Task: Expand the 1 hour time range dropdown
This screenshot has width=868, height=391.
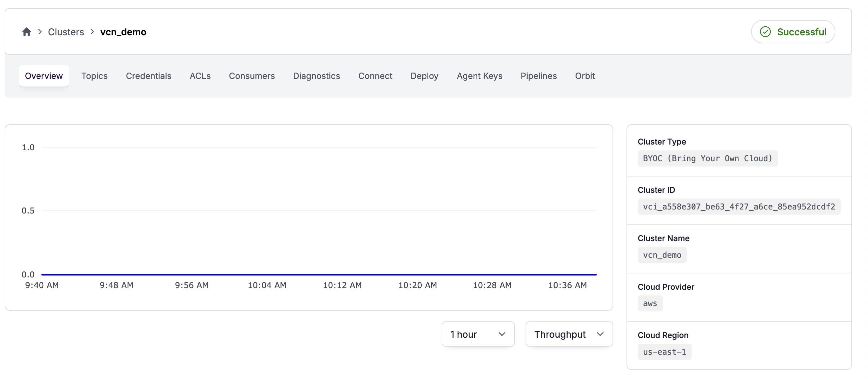Action: 478,334
